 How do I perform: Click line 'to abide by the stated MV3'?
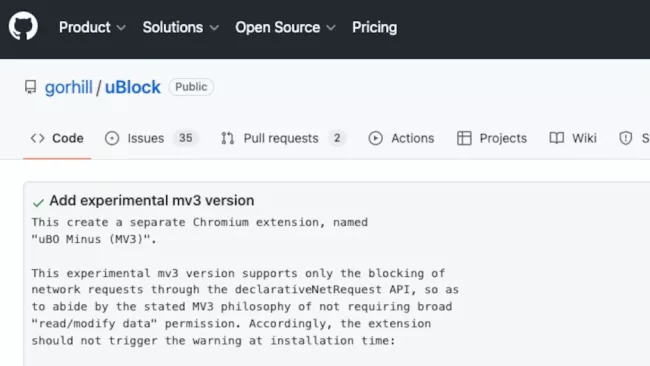coord(242,306)
